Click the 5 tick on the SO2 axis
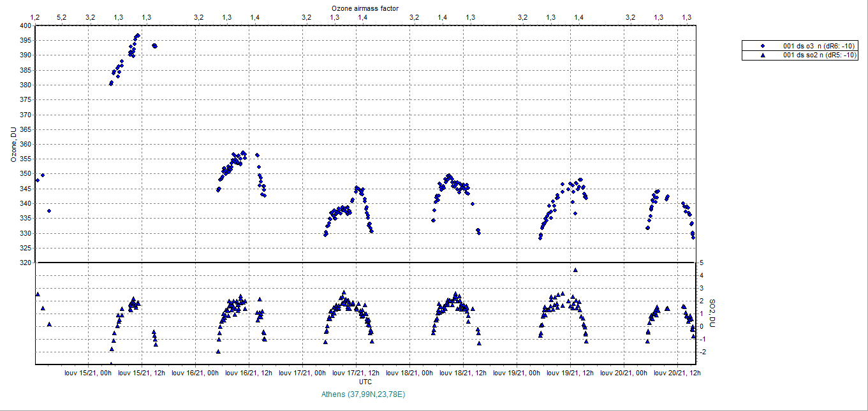 pos(701,263)
